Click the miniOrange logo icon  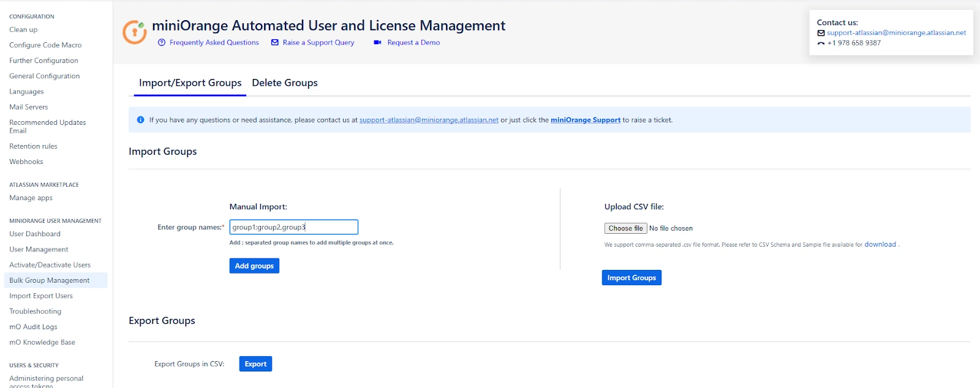[x=135, y=32]
